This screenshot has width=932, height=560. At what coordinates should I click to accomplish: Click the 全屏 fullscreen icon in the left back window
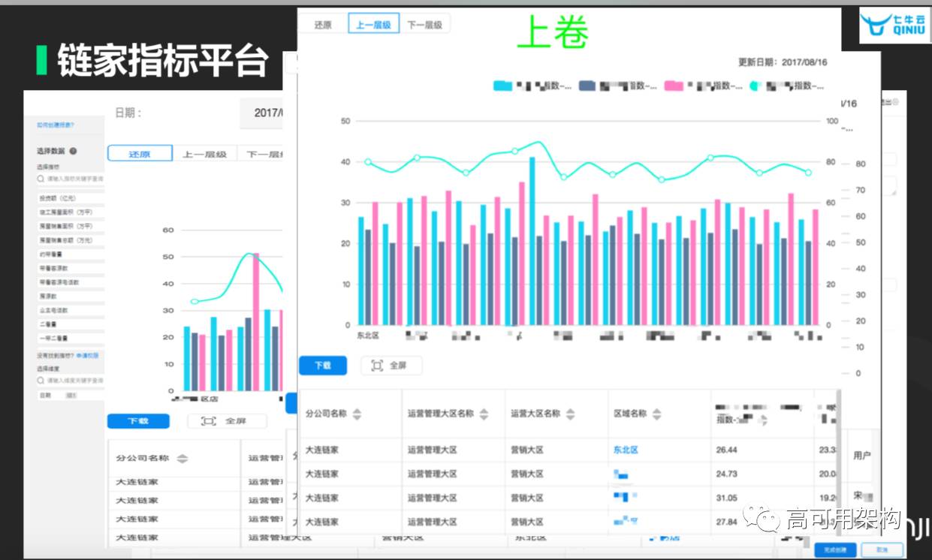[209, 421]
